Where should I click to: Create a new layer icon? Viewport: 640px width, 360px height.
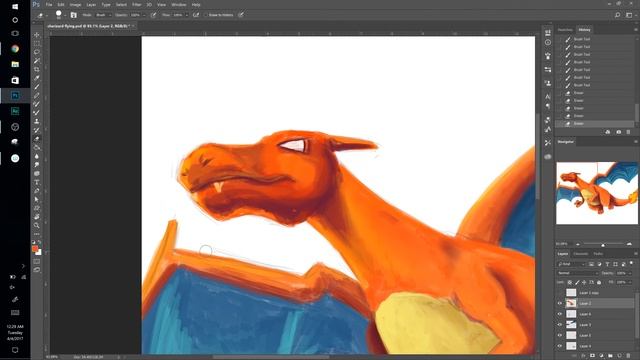pos(619,356)
